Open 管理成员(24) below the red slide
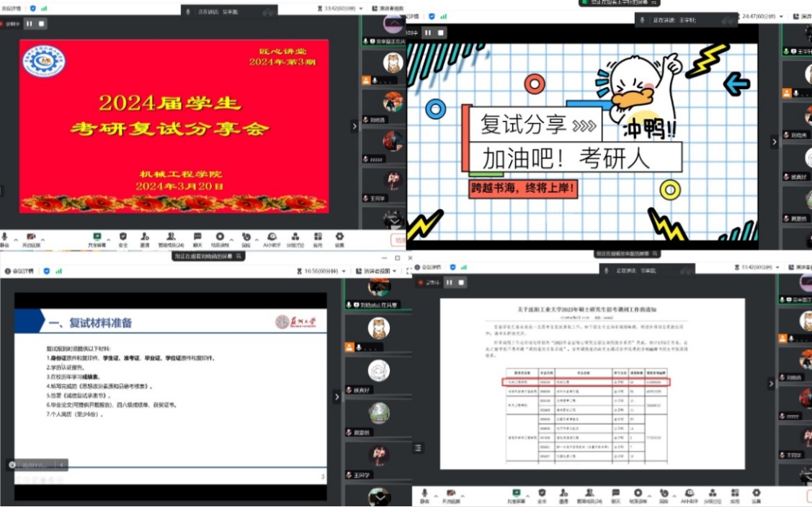This screenshot has height=507, width=812. click(171, 239)
